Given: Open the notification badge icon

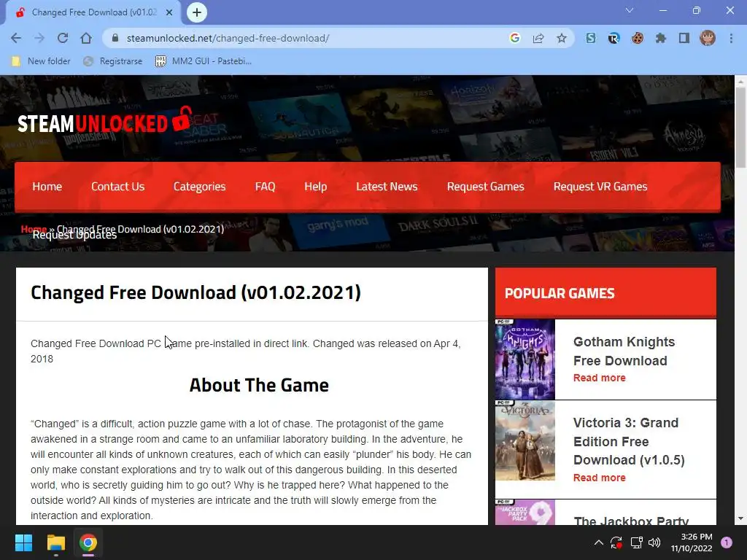Looking at the screenshot, I should [x=727, y=542].
